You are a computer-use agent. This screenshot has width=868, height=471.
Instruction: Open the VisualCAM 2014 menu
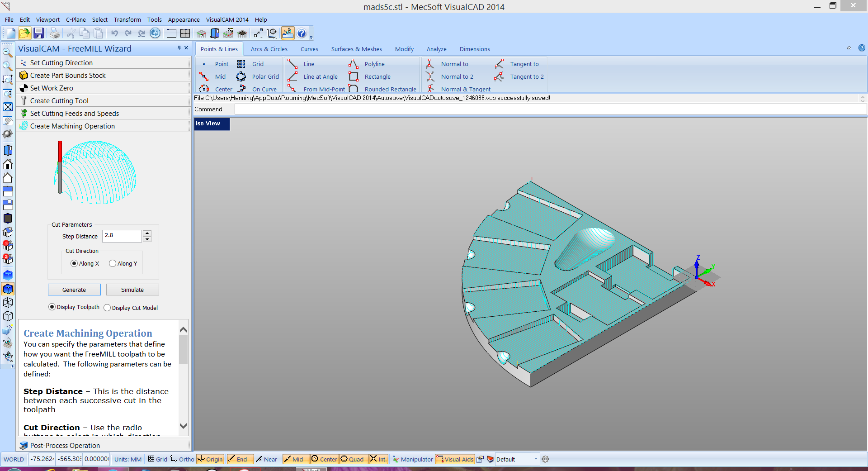[227, 20]
